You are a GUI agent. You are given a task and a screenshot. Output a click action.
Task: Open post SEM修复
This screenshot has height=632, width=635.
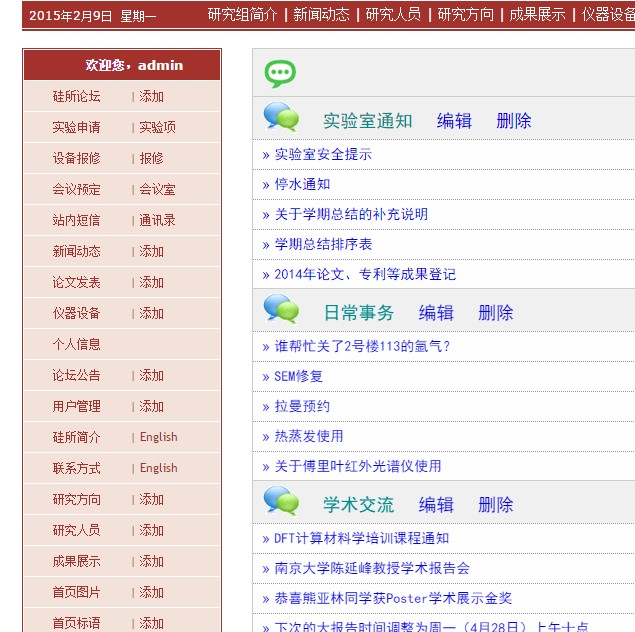click(298, 377)
